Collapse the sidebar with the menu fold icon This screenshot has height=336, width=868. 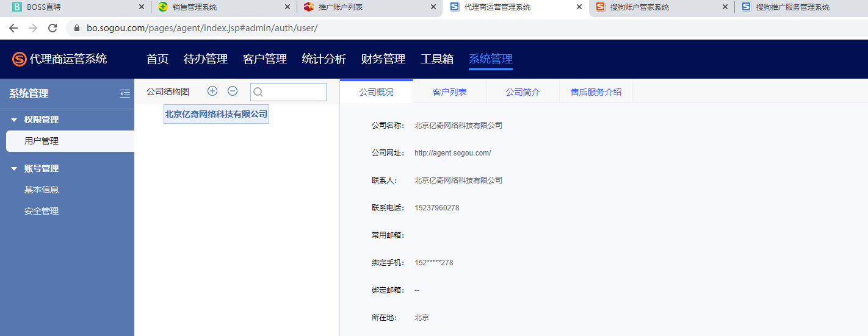(x=125, y=94)
